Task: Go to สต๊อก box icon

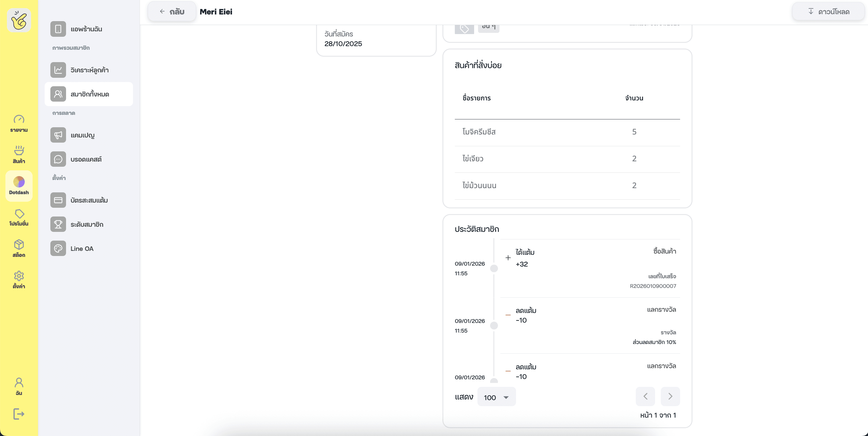Action: click(x=19, y=248)
